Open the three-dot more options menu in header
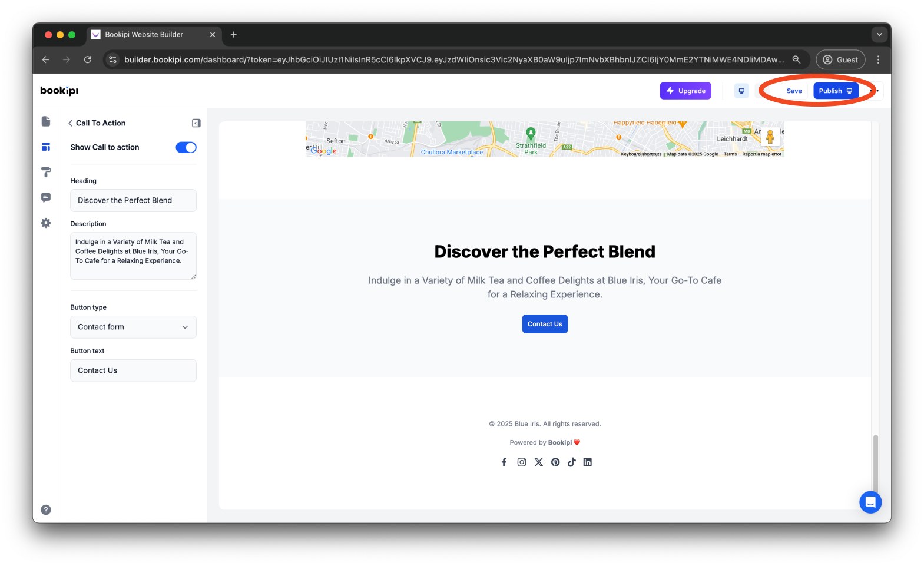The height and width of the screenshot is (566, 924). [x=875, y=91]
